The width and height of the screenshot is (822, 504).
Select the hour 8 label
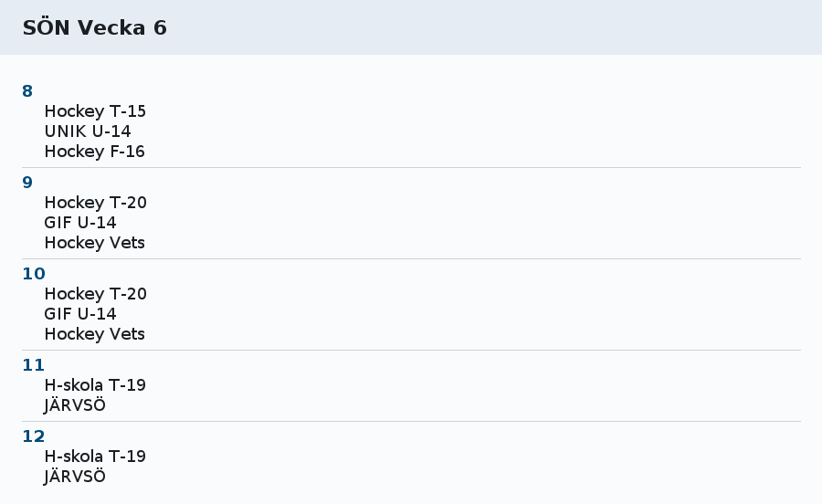(x=27, y=91)
